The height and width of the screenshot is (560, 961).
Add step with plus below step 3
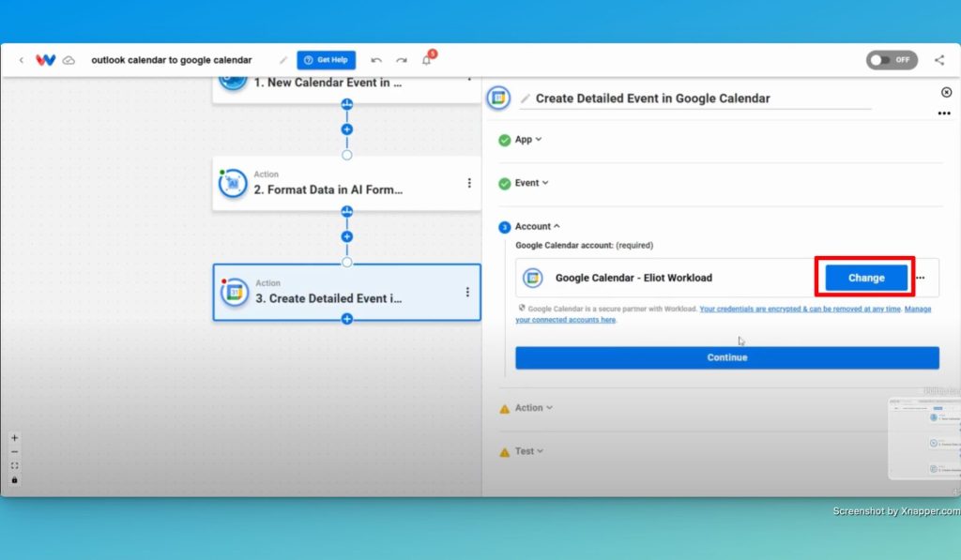coord(347,319)
